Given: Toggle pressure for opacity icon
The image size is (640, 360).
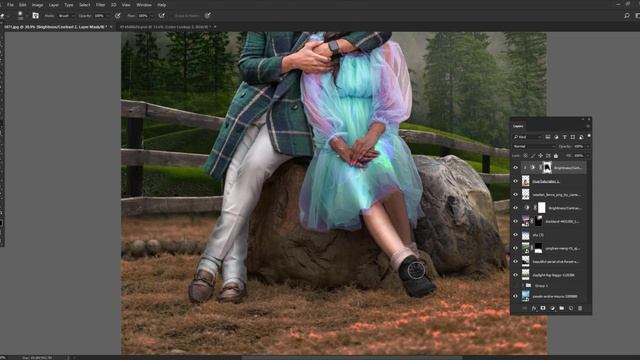Looking at the screenshot, I should [x=118, y=16].
